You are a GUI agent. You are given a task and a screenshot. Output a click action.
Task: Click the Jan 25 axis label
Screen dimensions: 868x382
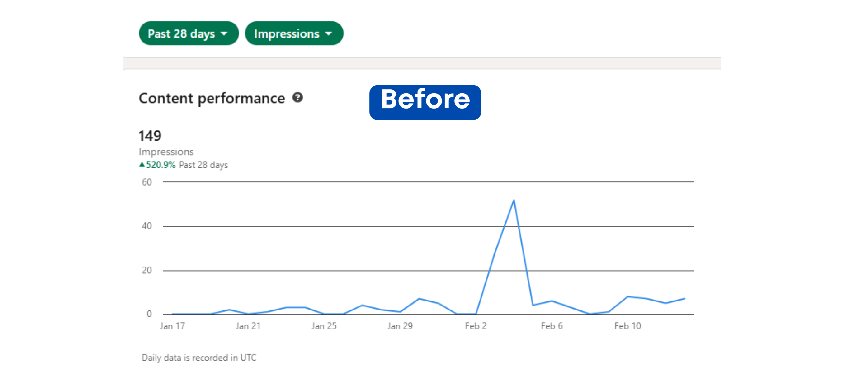(x=324, y=326)
